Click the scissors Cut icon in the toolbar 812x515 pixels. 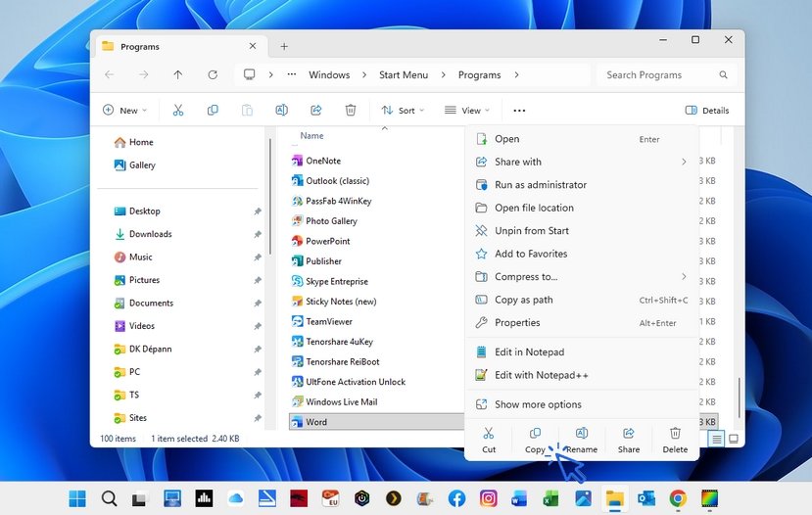pyautogui.click(x=178, y=111)
